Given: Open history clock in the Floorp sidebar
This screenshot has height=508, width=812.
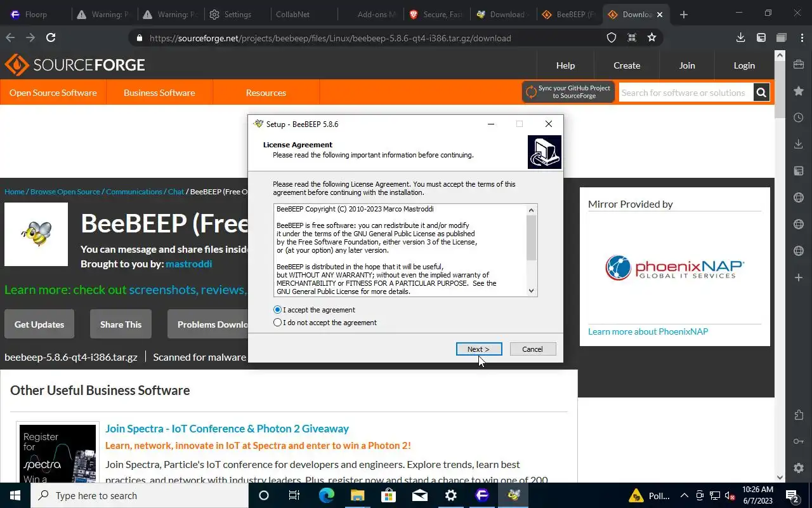Looking at the screenshot, I should point(799,118).
